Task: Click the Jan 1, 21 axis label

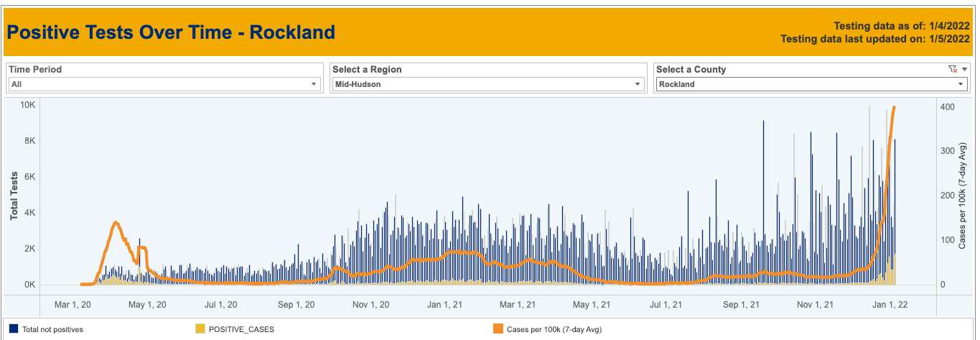Action: [444, 305]
